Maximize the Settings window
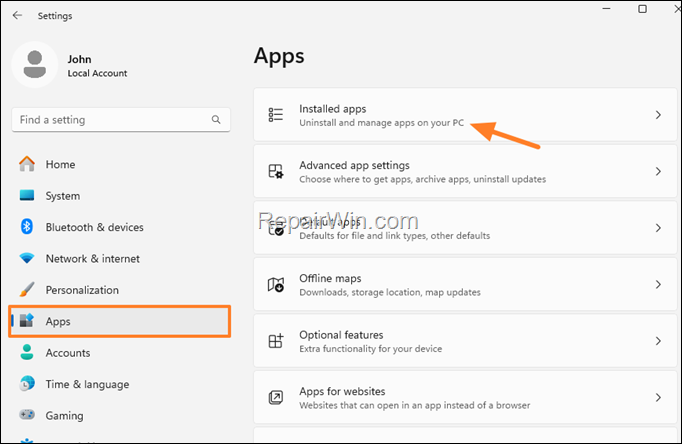Image resolution: width=682 pixels, height=444 pixels. tap(642, 9)
